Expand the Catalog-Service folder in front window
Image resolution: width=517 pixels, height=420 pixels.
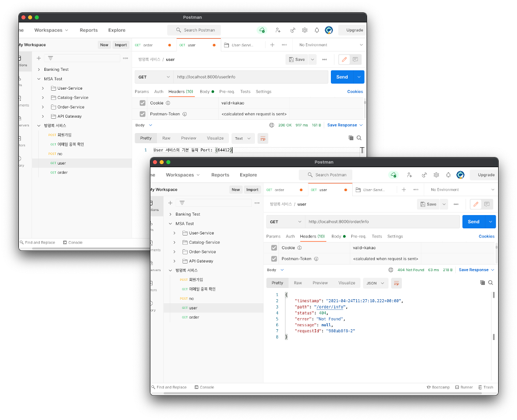point(174,242)
